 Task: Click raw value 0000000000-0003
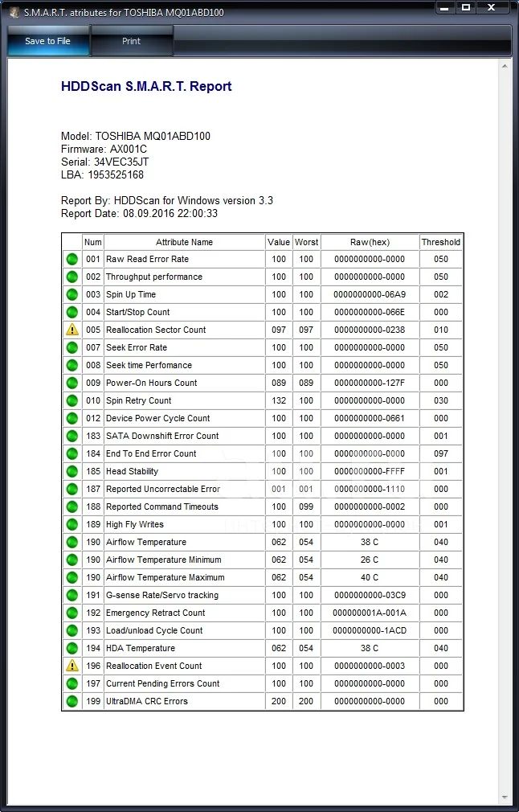click(x=370, y=666)
